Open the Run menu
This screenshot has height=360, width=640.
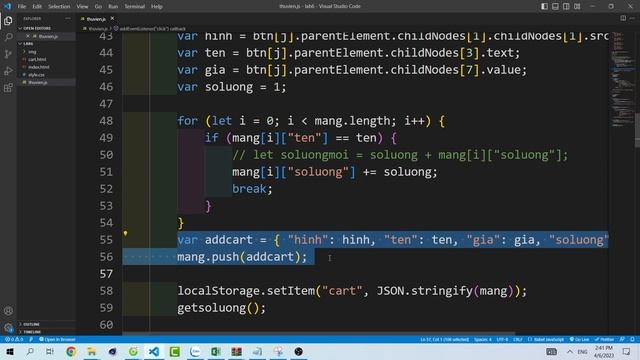113,7
